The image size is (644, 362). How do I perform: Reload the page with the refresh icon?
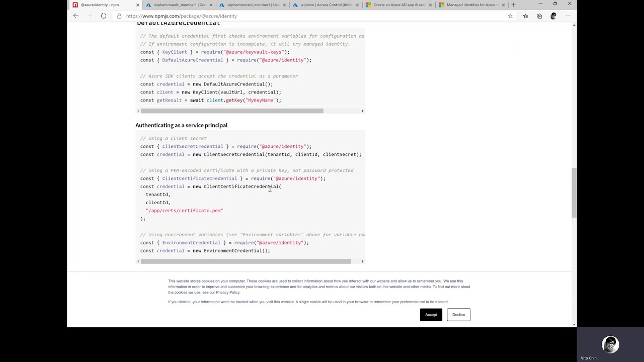[x=104, y=16]
